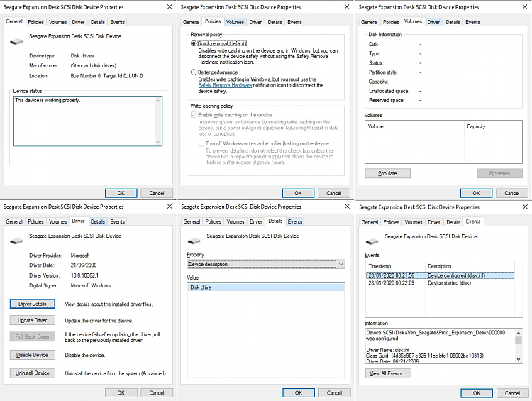Click the Volume column header in the Volumes list
Viewport: 532px width, 401px height.
tap(415, 126)
